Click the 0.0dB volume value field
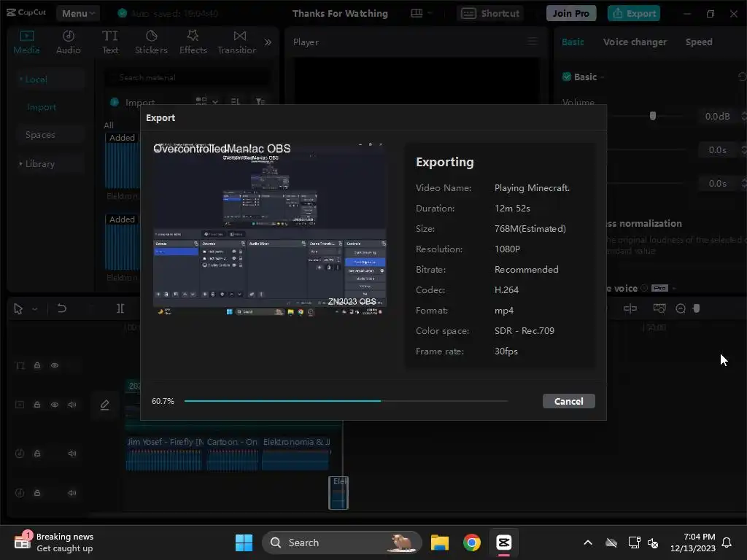 [718, 116]
